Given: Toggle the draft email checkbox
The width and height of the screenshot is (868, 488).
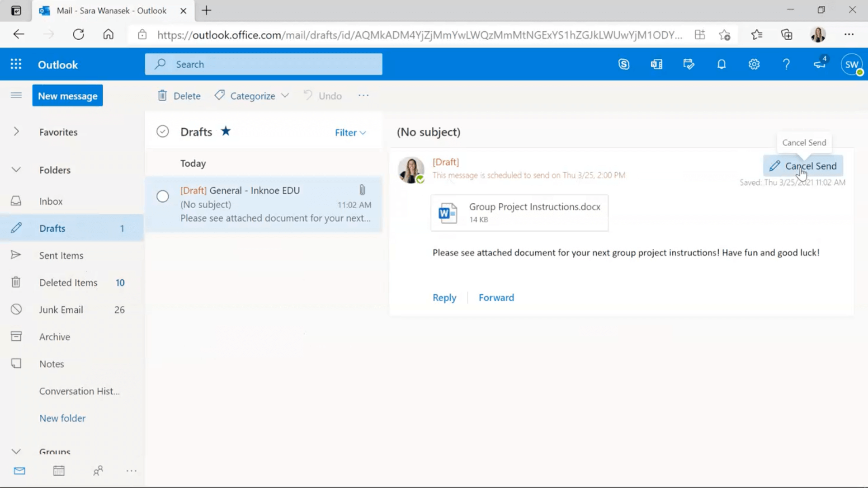Looking at the screenshot, I should [162, 196].
